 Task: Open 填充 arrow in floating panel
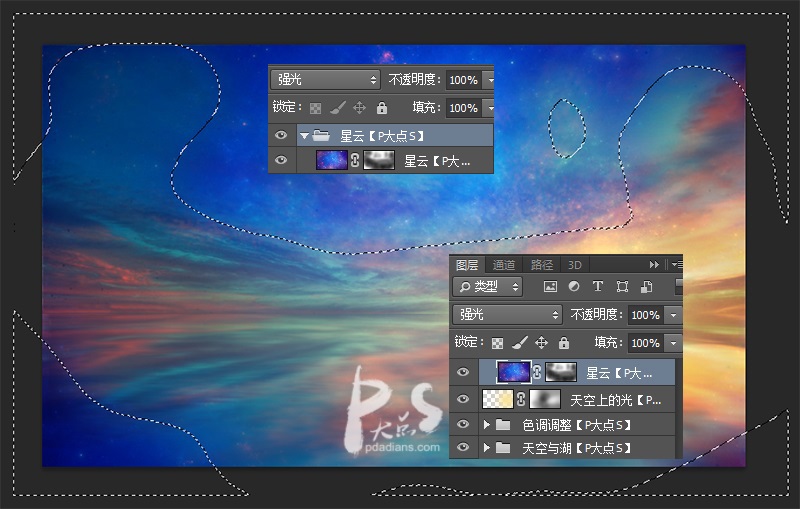click(490, 108)
